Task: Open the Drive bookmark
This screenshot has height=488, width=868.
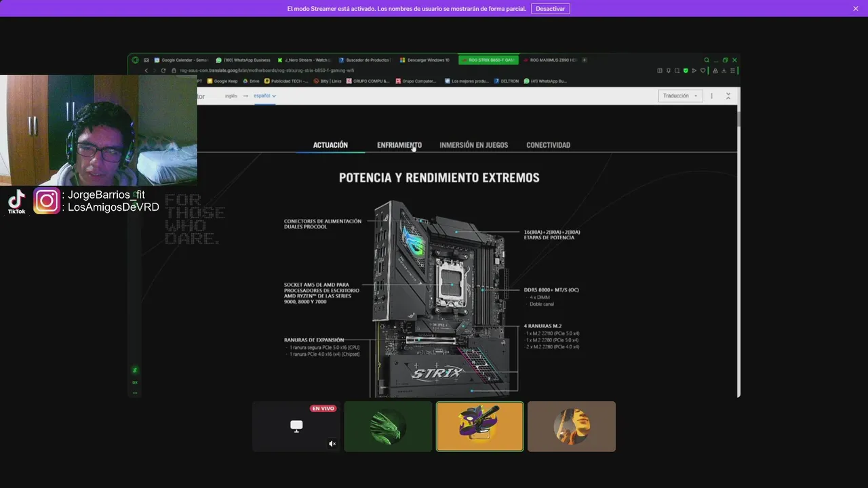Action: (251, 81)
